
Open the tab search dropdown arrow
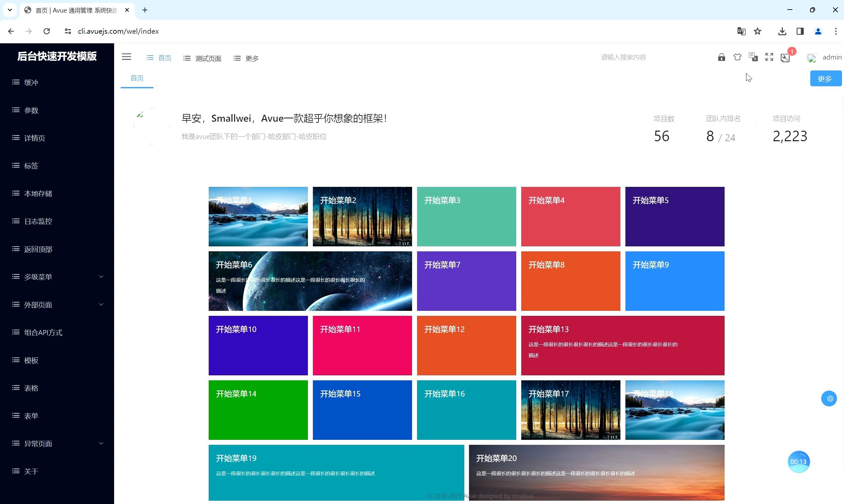pyautogui.click(x=10, y=10)
